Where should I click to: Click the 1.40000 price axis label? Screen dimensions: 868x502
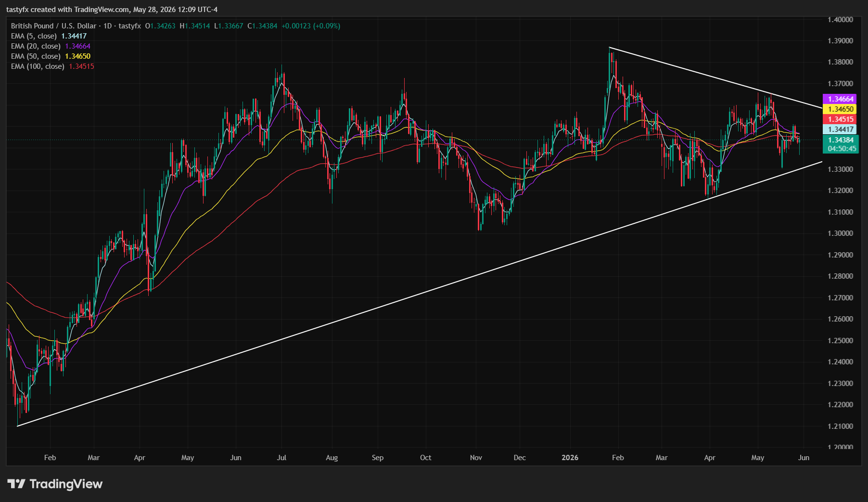pos(840,20)
